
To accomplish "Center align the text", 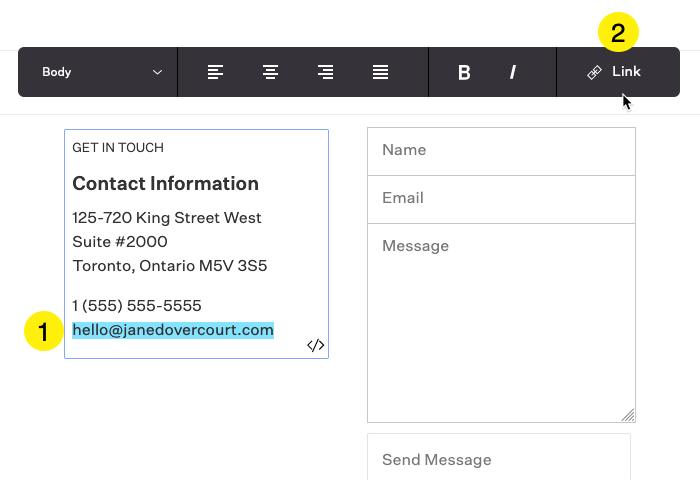I will click(270, 72).
